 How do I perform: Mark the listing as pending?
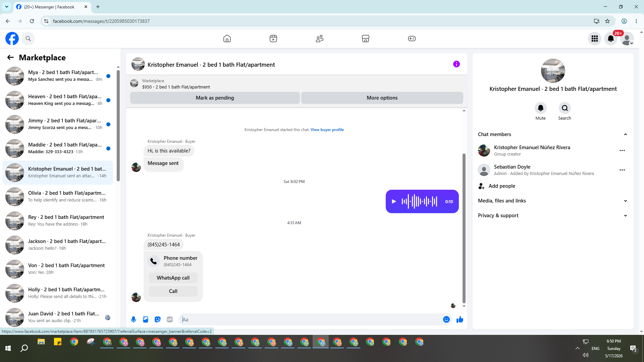click(215, 98)
